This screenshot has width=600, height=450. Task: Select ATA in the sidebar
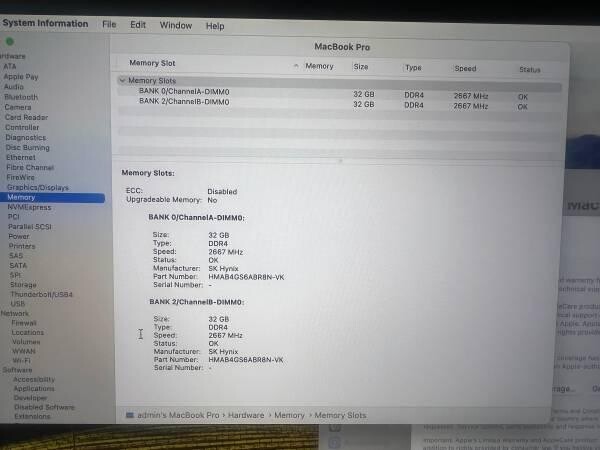(10, 67)
